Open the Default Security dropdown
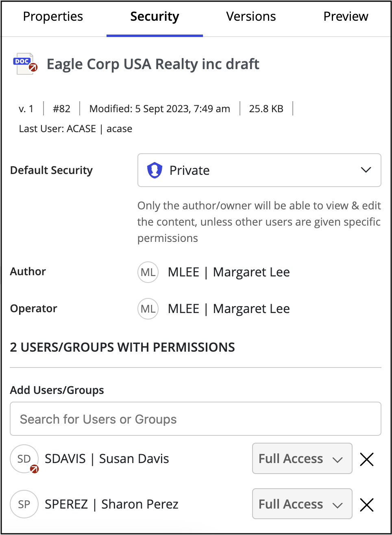The width and height of the screenshot is (392, 535). [259, 170]
